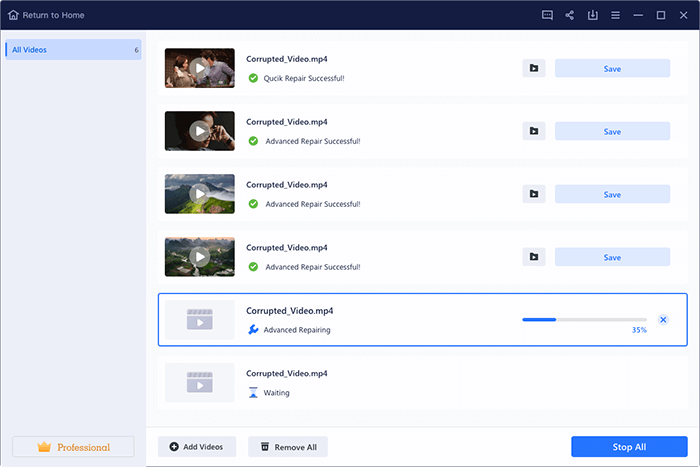Image resolution: width=700 pixels, height=467 pixels.
Task: Select All Videos in the sidebar
Action: tap(73, 49)
